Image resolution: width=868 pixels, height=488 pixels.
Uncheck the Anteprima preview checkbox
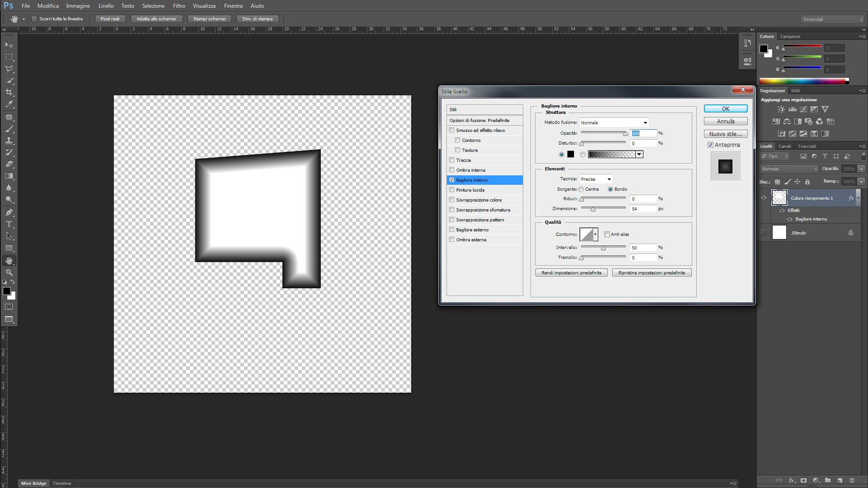[x=710, y=145]
